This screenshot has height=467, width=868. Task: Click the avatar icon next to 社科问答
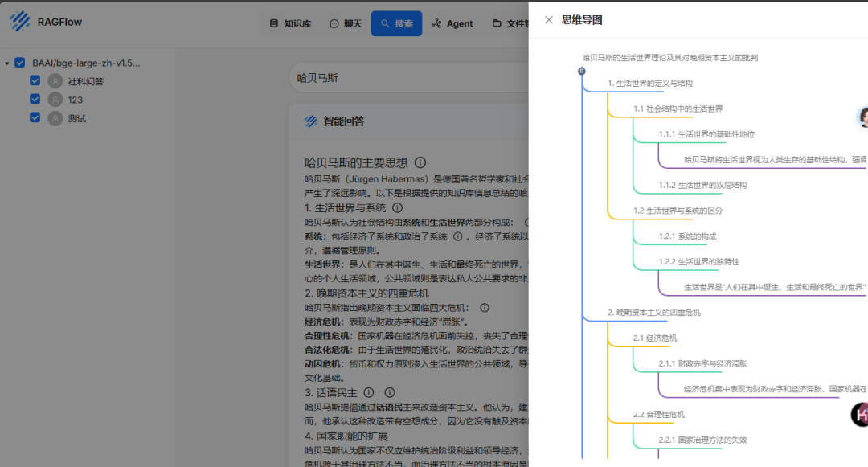point(55,81)
